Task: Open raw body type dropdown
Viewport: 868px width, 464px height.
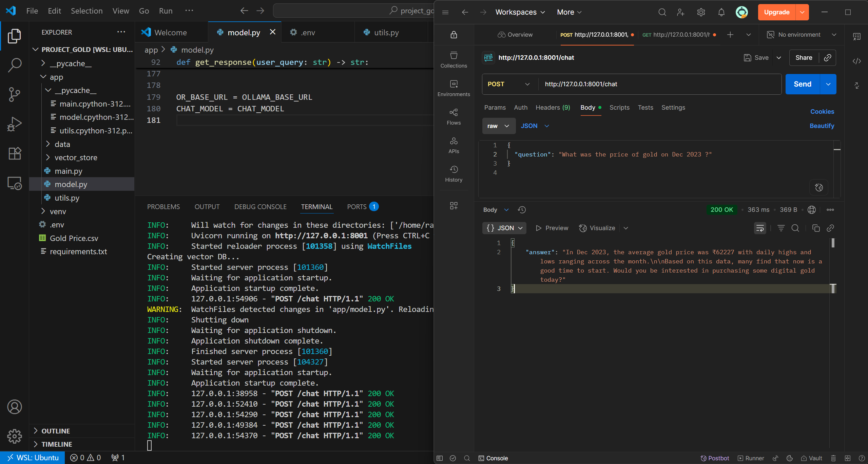Action: tap(498, 126)
